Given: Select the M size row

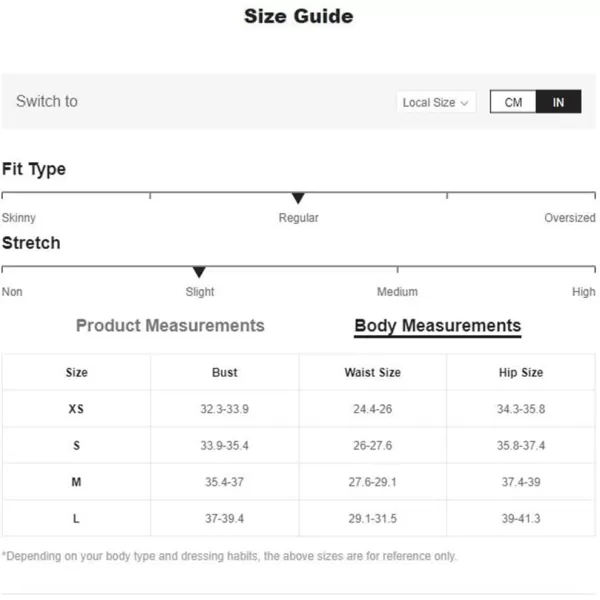Looking at the screenshot, I should pos(299,482).
